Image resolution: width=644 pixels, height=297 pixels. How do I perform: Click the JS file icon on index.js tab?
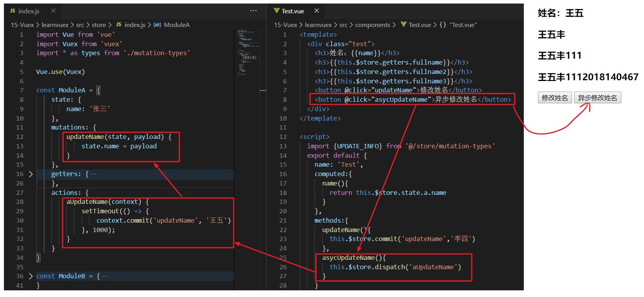(x=13, y=11)
